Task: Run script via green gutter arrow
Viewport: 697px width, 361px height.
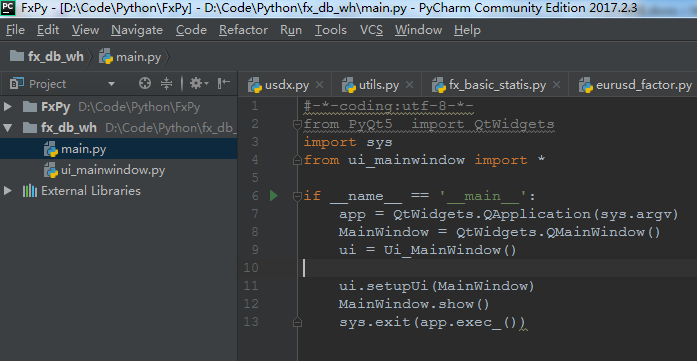Action: pyautogui.click(x=273, y=196)
